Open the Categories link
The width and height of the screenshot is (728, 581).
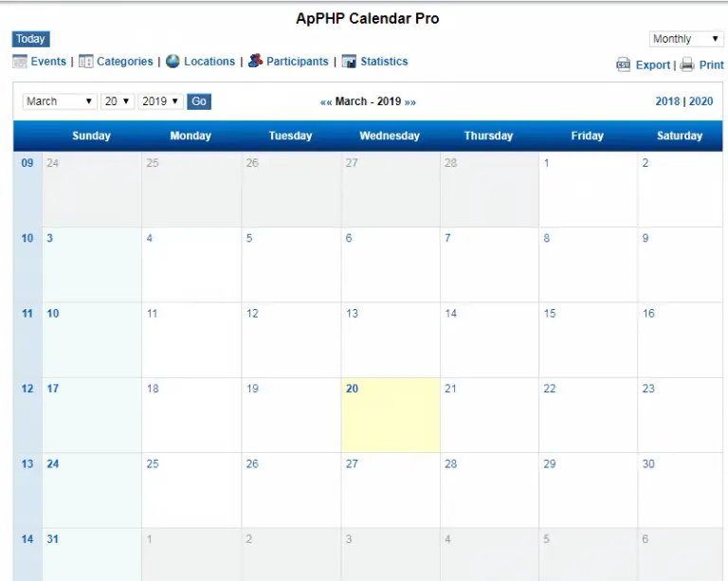click(124, 62)
